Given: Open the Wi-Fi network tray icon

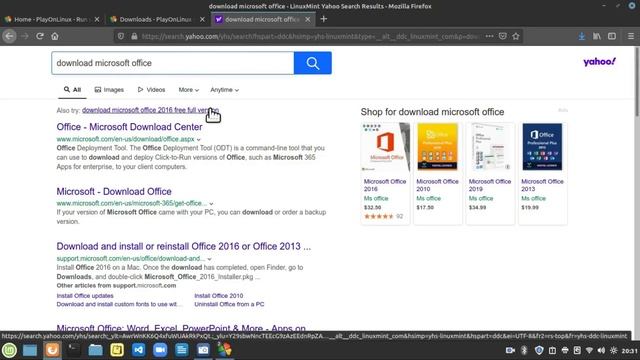Looking at the screenshot, I should (x=589, y=351).
